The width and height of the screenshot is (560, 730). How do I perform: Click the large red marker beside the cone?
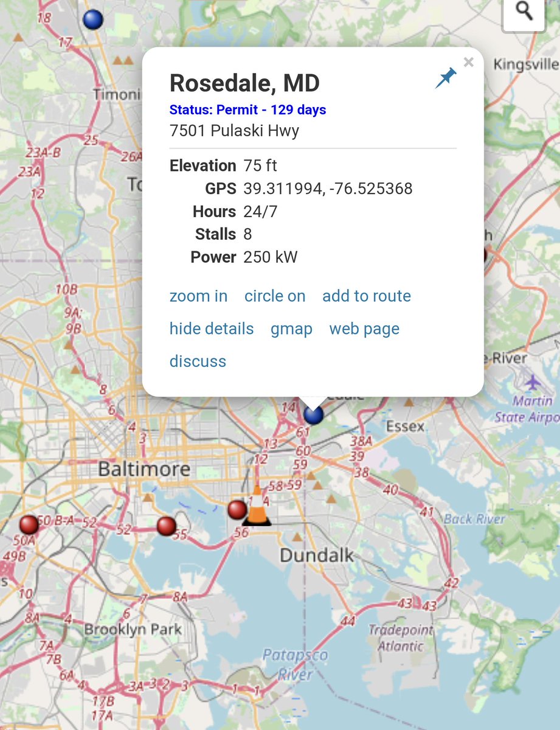coord(237,510)
